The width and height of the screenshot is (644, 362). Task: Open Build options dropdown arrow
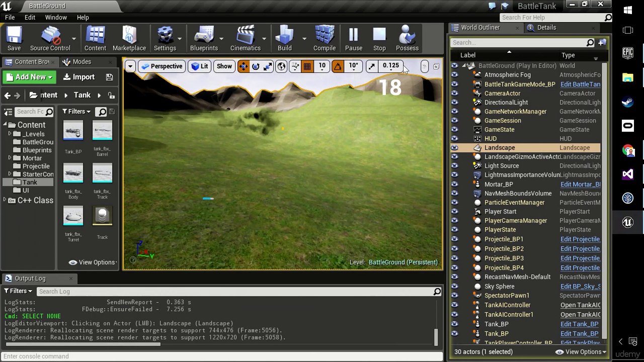tap(304, 39)
